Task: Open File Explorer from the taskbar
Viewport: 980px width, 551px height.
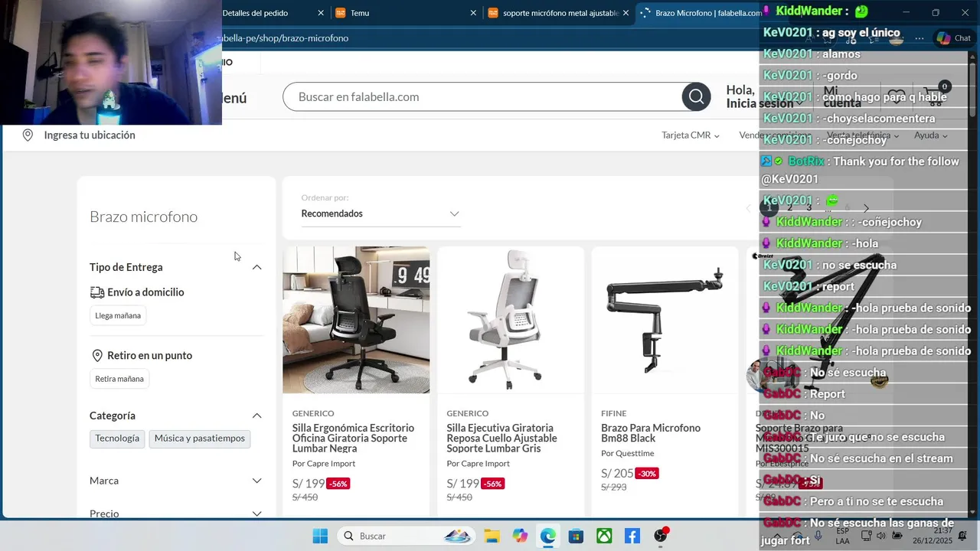Action: click(x=491, y=536)
